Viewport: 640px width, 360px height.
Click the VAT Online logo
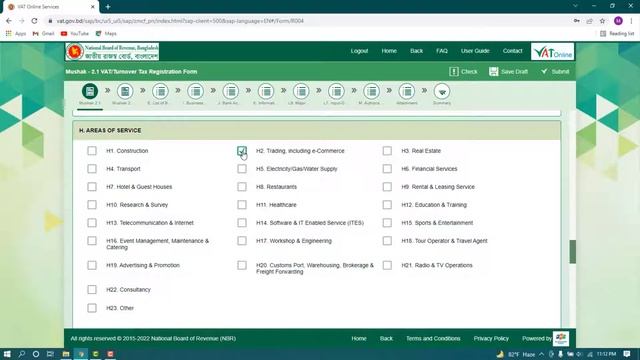(x=553, y=51)
